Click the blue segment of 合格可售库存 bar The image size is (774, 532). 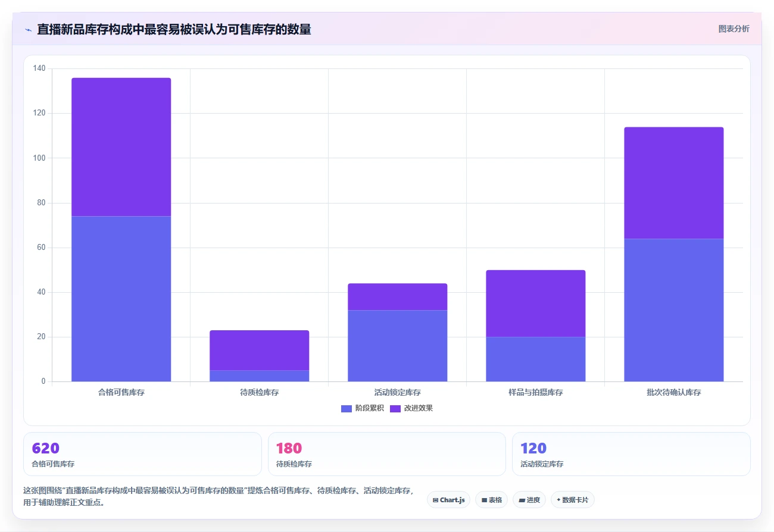pos(121,299)
